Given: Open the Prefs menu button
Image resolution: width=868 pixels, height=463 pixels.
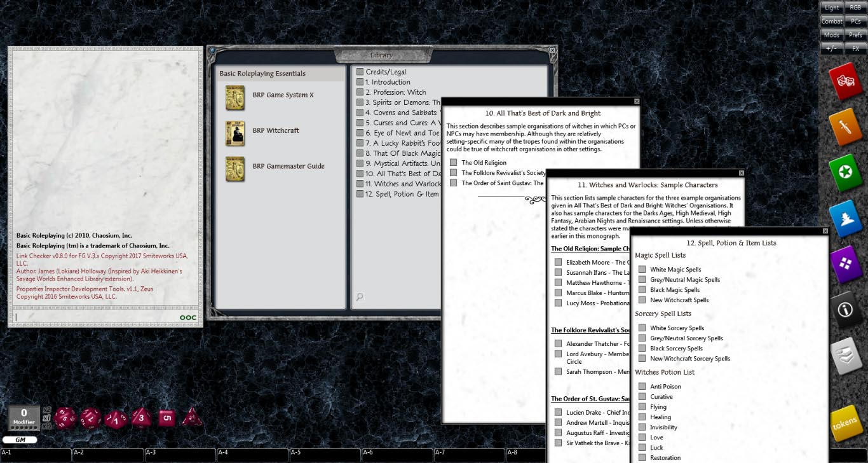Looking at the screenshot, I should coord(856,34).
